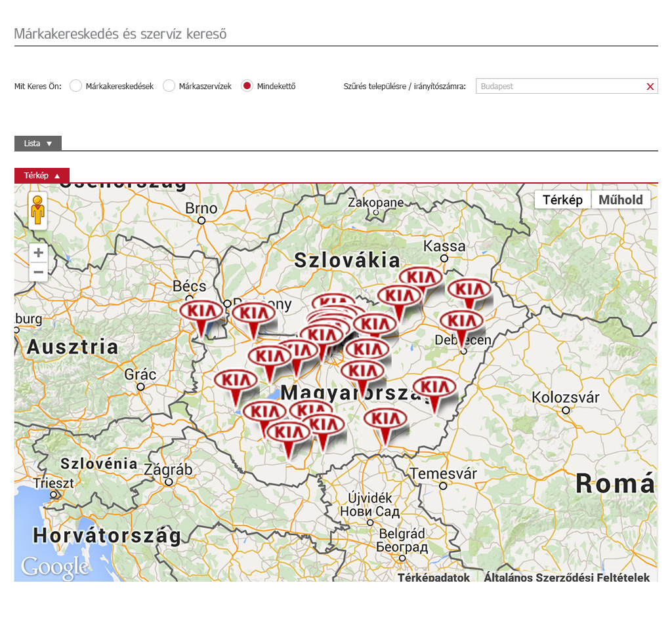Pick the Street View pegman icon
Viewport: 672px width, 623px height.
coord(37,211)
